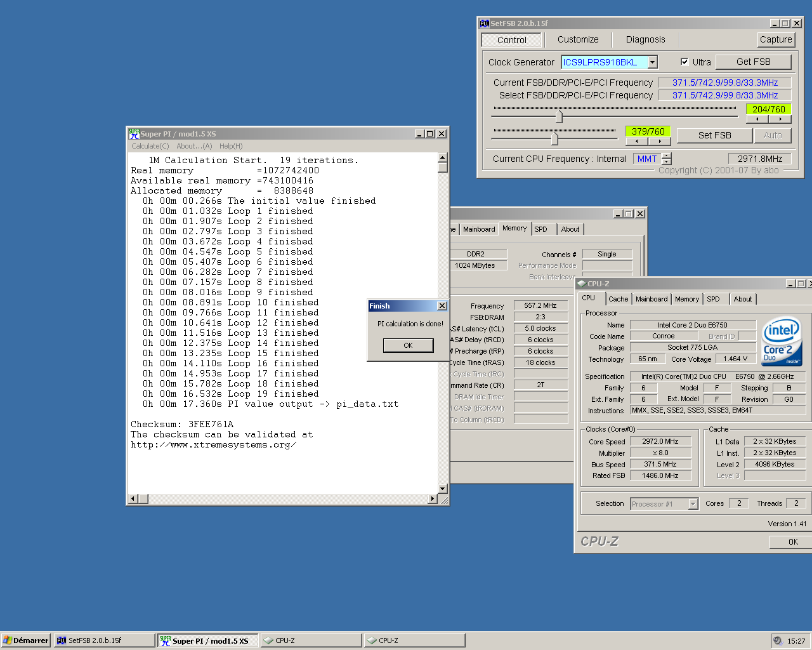Close the Finish dialog

[x=442, y=306]
